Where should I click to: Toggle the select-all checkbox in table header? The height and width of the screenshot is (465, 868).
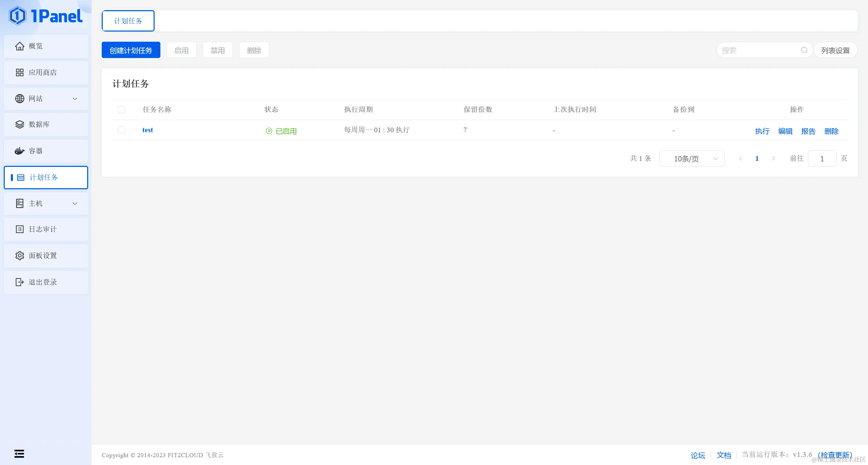pos(121,110)
